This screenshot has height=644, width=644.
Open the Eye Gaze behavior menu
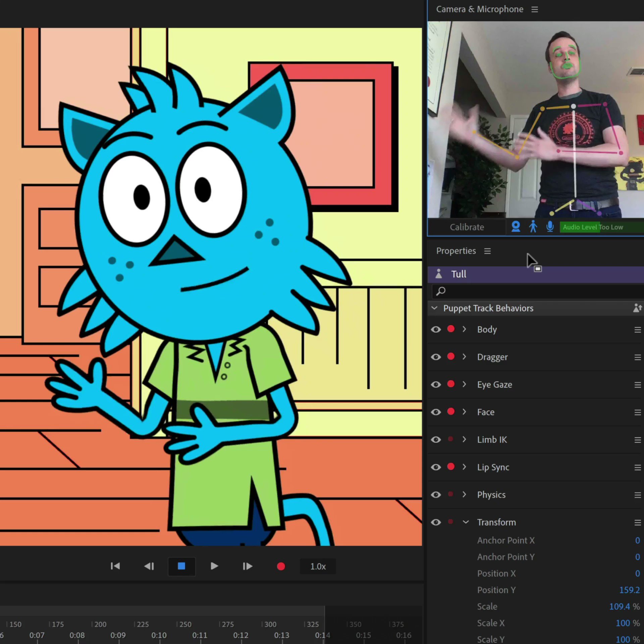click(x=638, y=385)
